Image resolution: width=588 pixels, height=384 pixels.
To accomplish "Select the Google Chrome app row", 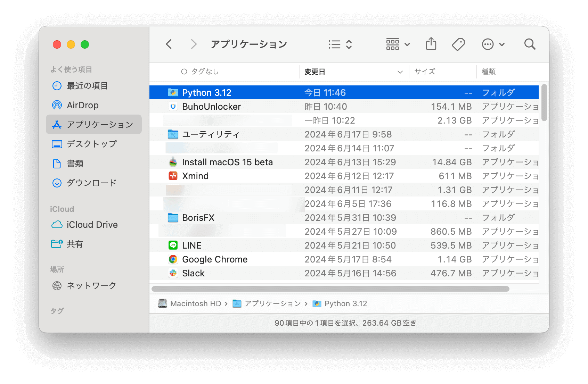I will 344,259.
